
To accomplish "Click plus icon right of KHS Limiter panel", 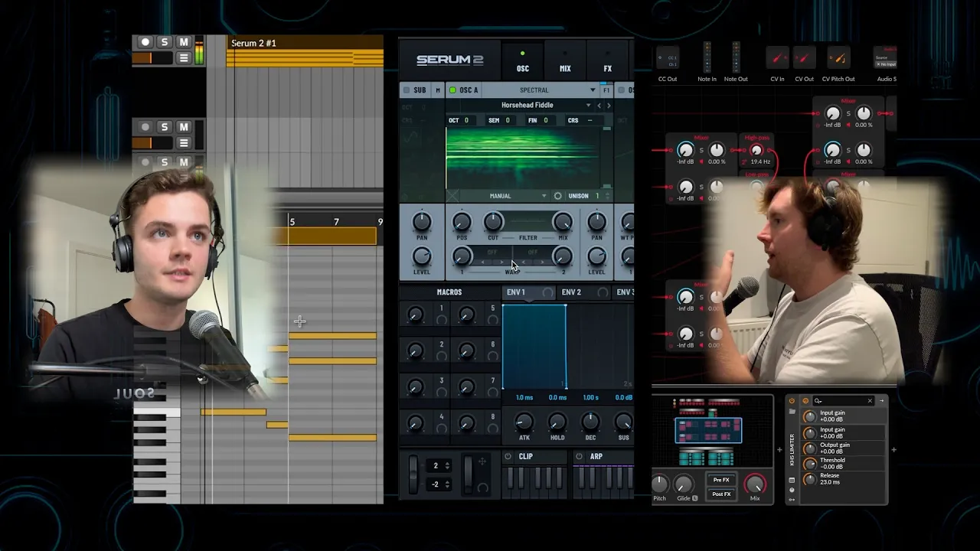I will (x=893, y=450).
